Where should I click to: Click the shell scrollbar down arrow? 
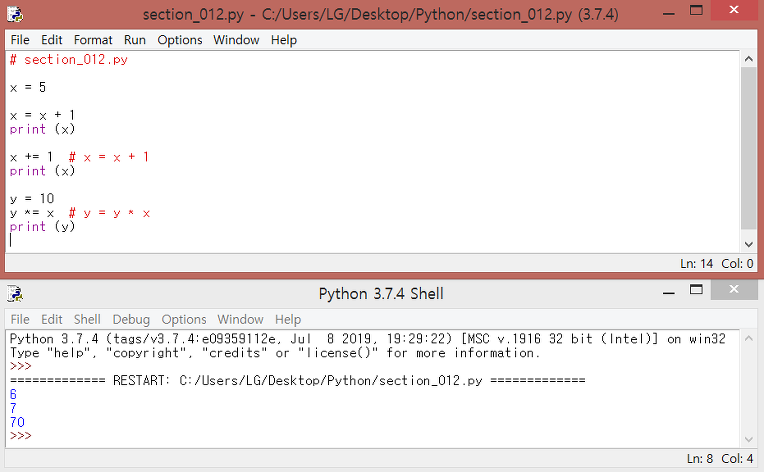(748, 440)
